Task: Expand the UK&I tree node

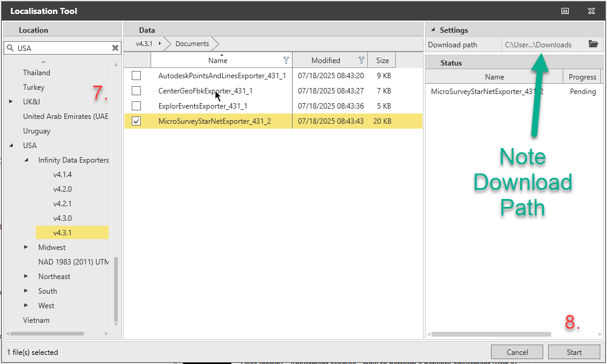Action: point(11,102)
